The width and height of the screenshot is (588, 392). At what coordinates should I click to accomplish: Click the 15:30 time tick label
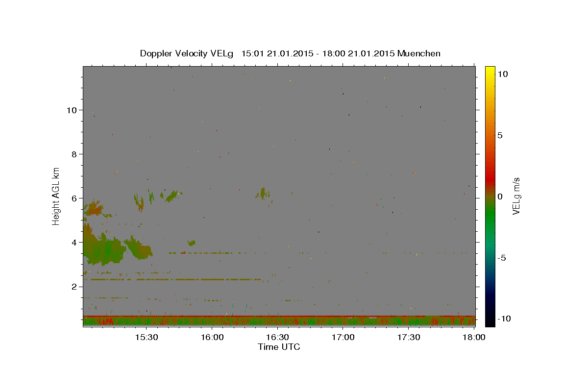click(146, 338)
